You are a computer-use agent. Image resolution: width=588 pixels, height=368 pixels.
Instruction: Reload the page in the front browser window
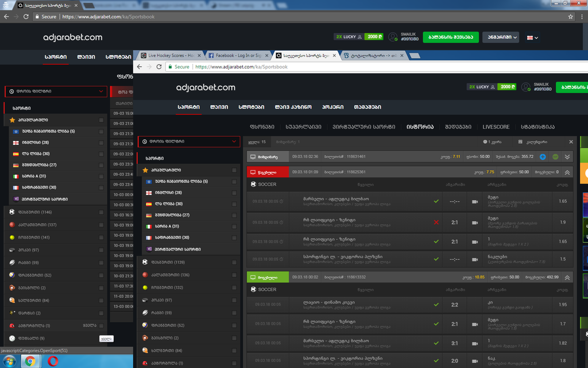click(x=159, y=67)
